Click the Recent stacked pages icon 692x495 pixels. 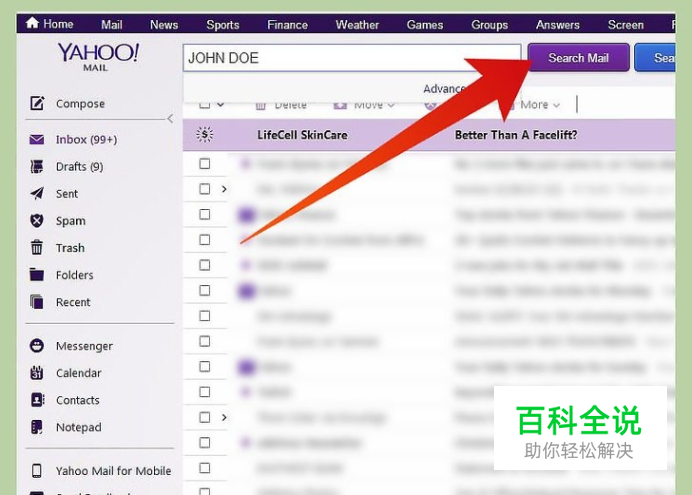[x=37, y=302]
